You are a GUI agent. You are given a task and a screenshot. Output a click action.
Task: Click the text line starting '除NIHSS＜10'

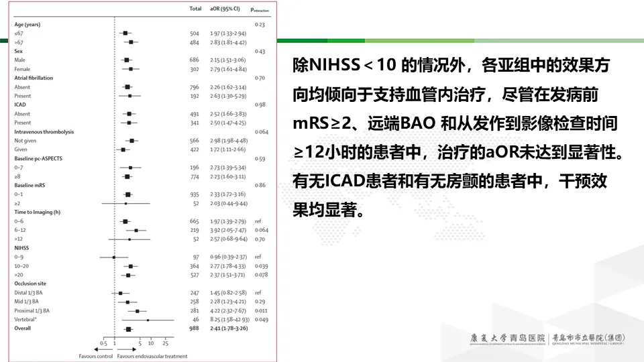(x=451, y=65)
